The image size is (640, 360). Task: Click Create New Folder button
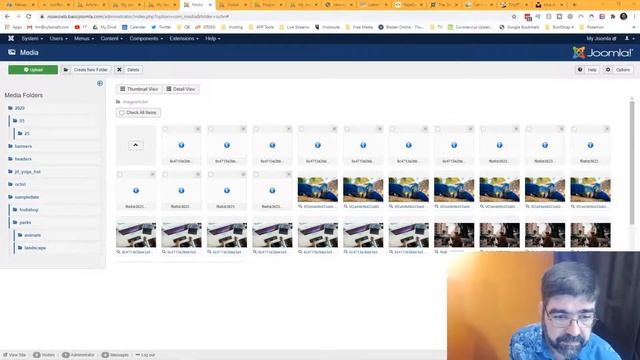pyautogui.click(x=86, y=70)
